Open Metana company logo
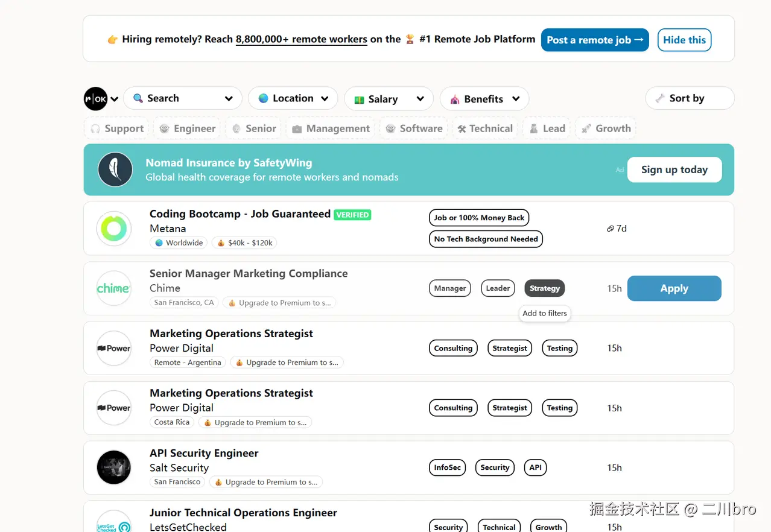The height and width of the screenshot is (532, 771). click(114, 229)
